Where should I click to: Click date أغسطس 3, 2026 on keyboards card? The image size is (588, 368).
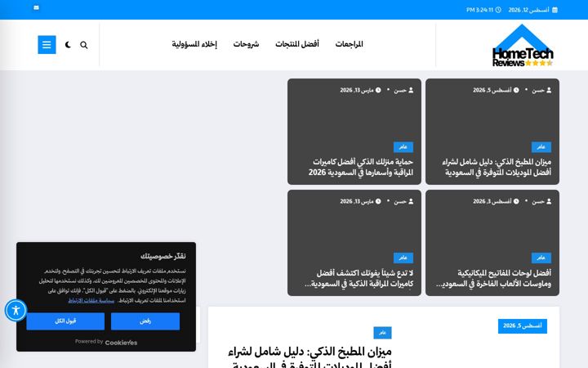(x=496, y=201)
